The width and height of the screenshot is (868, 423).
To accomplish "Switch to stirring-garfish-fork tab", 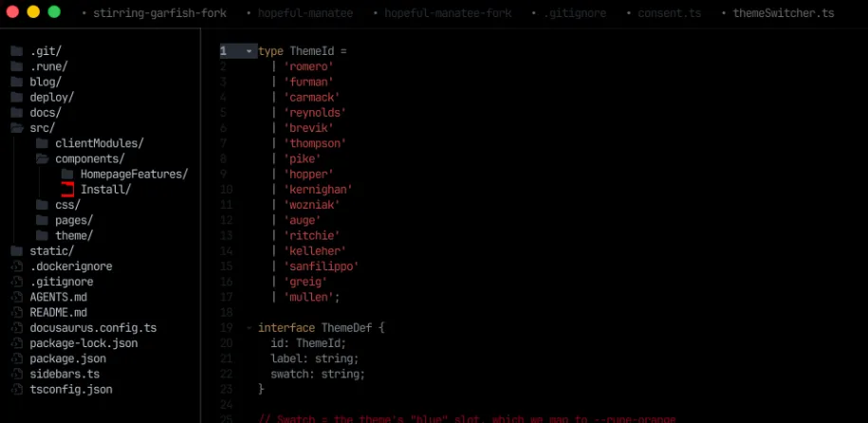I will [159, 13].
